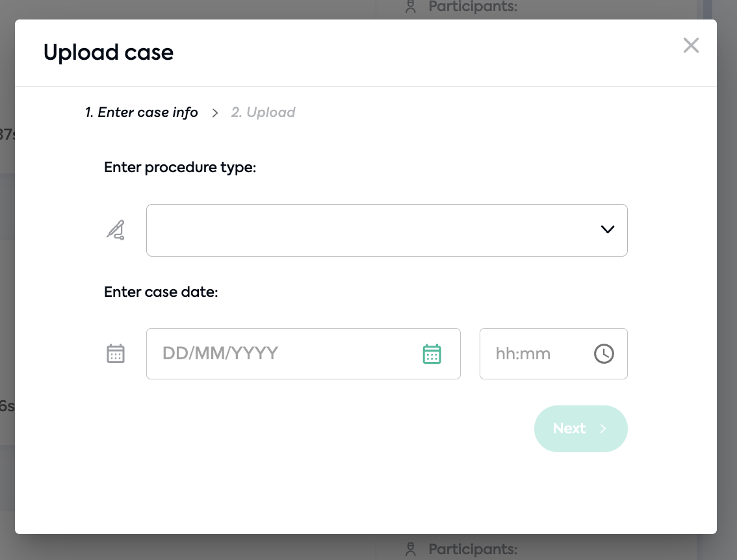This screenshot has height=560, width=737.
Task: Switch to the 2. Upload step
Action: click(x=263, y=112)
